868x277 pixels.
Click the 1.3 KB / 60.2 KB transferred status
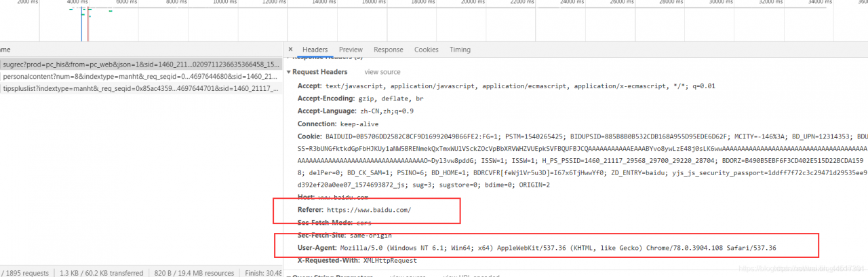pos(101,273)
